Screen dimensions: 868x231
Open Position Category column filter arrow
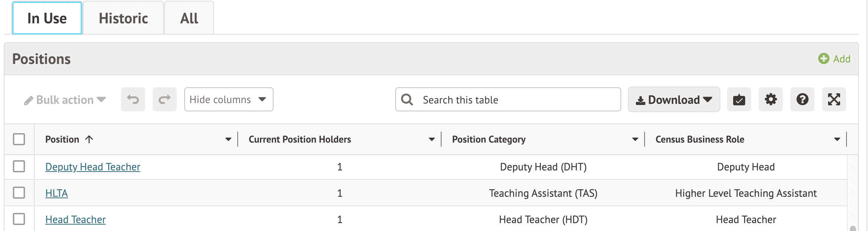tap(635, 140)
